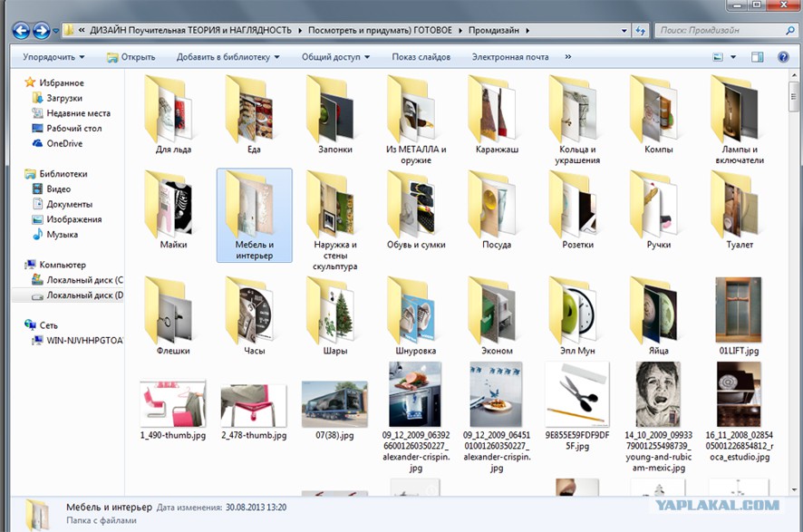
Task: Open Недавние места
Action: click(x=72, y=113)
